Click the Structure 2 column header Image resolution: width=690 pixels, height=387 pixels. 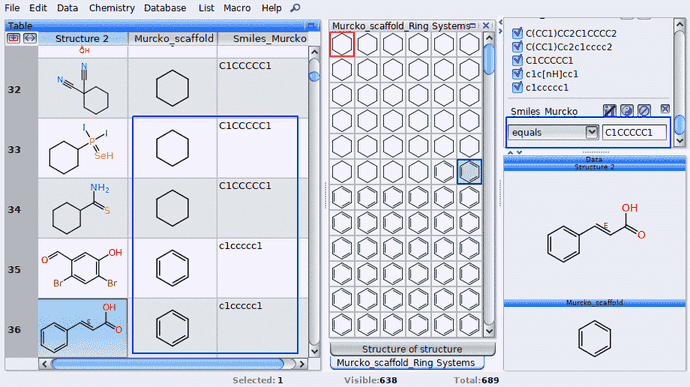click(82, 39)
